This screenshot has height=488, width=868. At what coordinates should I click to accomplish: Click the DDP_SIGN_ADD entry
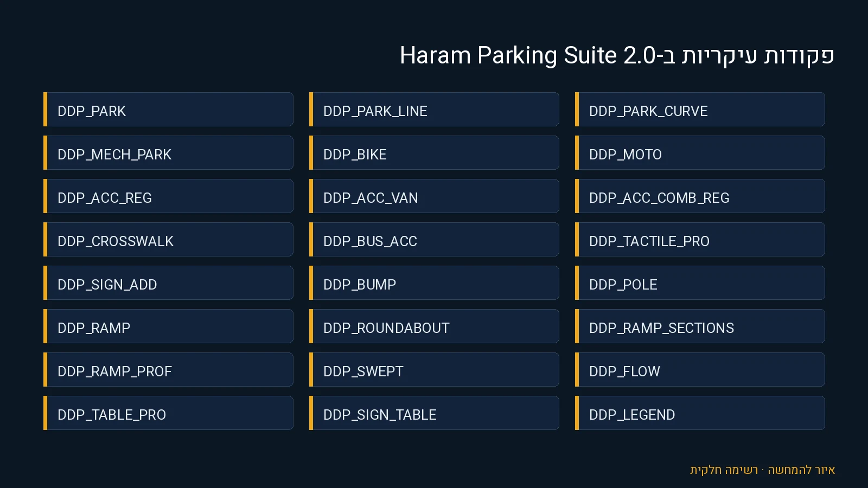168,283
